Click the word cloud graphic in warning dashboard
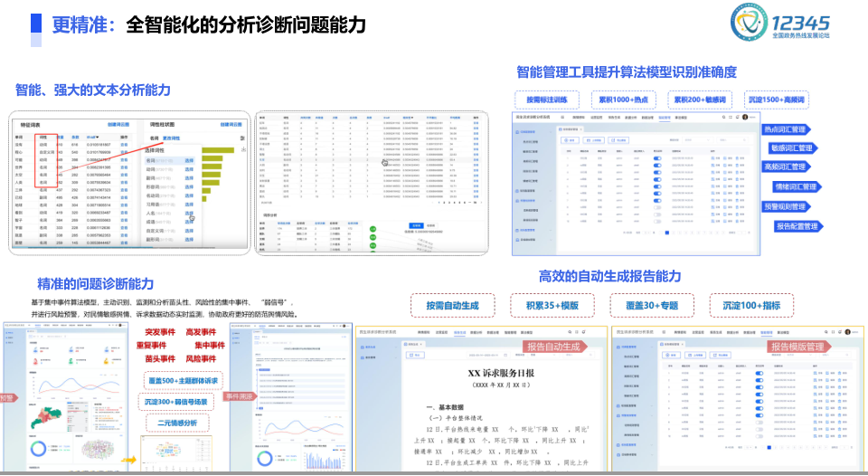 click(98, 450)
